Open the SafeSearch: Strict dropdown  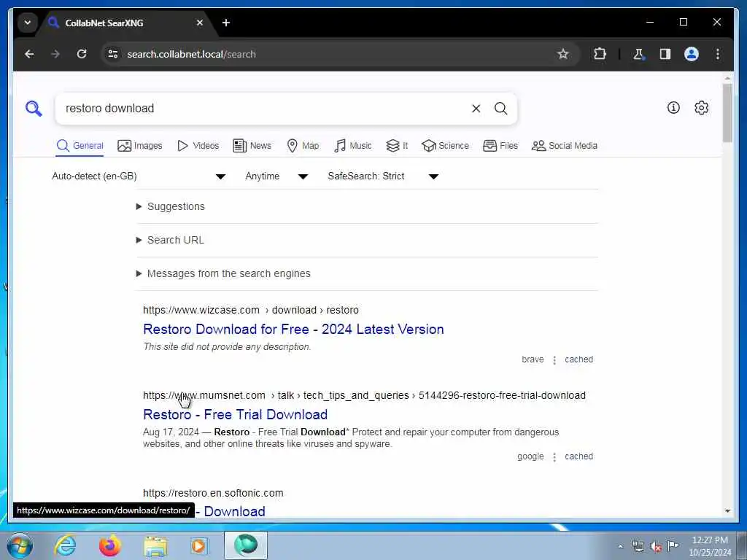click(383, 176)
